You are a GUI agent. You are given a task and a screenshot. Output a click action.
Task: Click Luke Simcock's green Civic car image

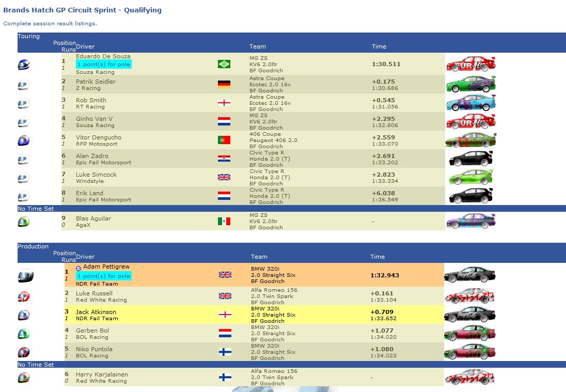coord(470,177)
